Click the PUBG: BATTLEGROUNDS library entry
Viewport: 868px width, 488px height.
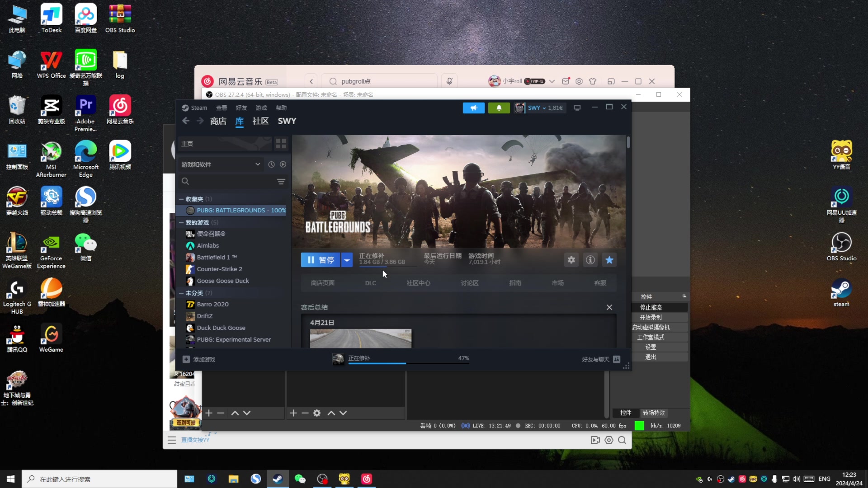pos(241,210)
